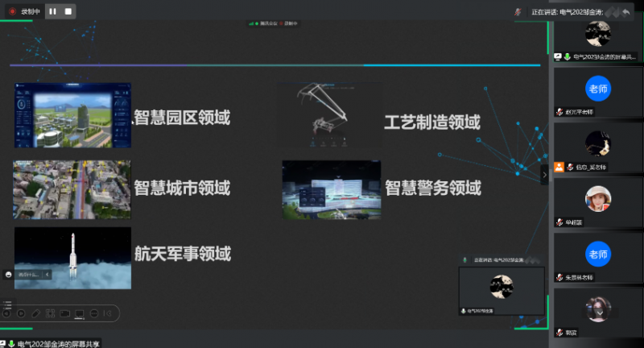The height and width of the screenshot is (348, 644).
Task: Open the emoji reaction smiley button
Action: point(8,275)
